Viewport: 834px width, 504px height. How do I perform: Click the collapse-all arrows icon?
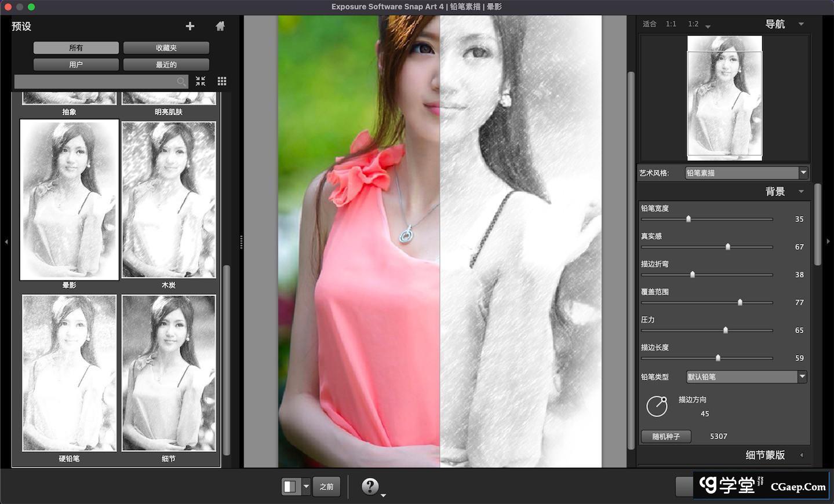[201, 81]
